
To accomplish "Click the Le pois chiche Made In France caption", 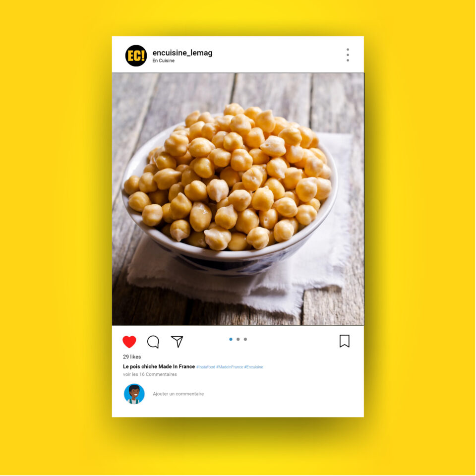I will [159, 366].
